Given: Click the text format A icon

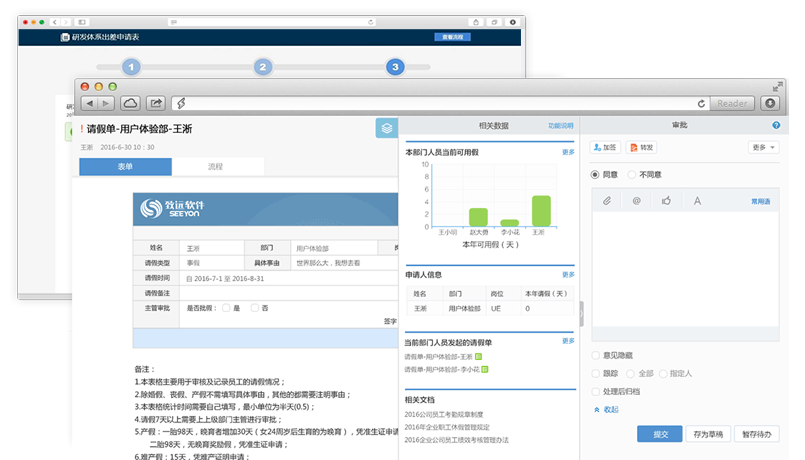Looking at the screenshot, I should (697, 201).
